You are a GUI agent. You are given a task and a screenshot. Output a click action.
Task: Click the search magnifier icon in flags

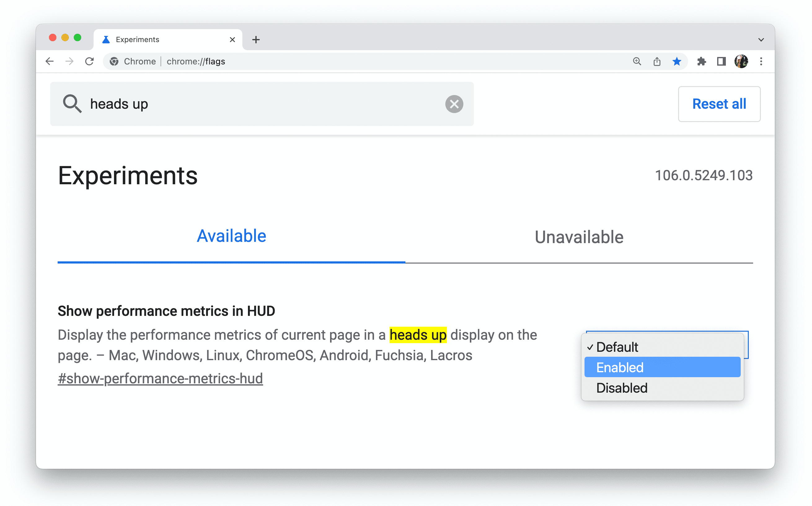click(71, 104)
